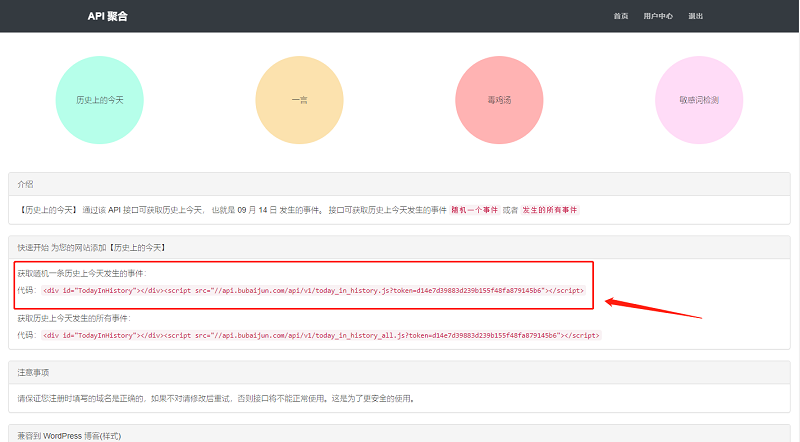Viewport: 800px width, 442px height.
Task: Click the 兼容到 WordPress 博客(样式) heading
Action: pyautogui.click(x=399, y=434)
